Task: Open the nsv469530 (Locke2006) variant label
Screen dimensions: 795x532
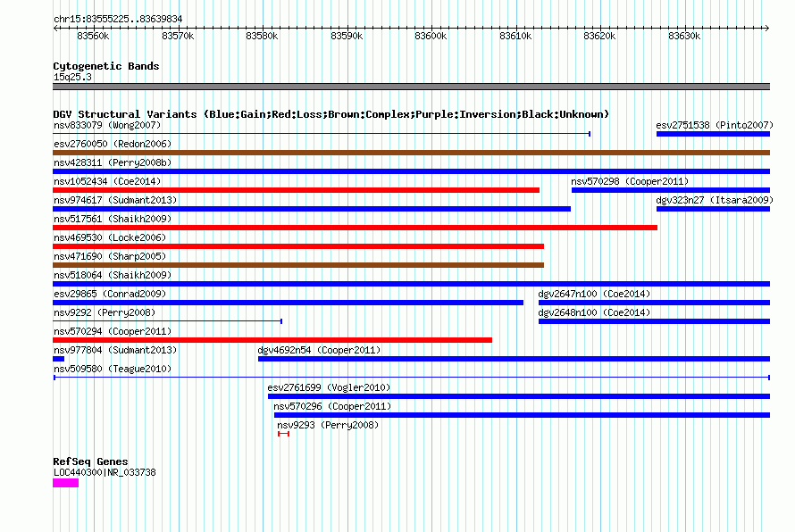Action: click(x=110, y=237)
